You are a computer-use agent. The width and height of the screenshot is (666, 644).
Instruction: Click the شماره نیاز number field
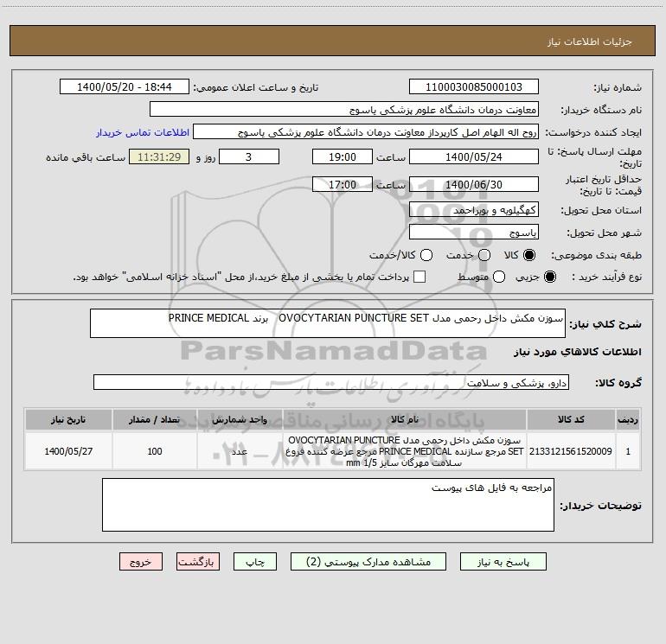tap(473, 87)
